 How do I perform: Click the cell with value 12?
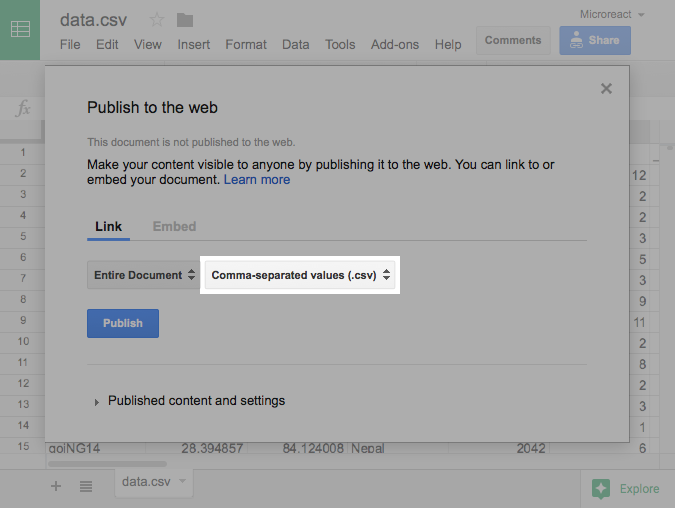pos(639,175)
